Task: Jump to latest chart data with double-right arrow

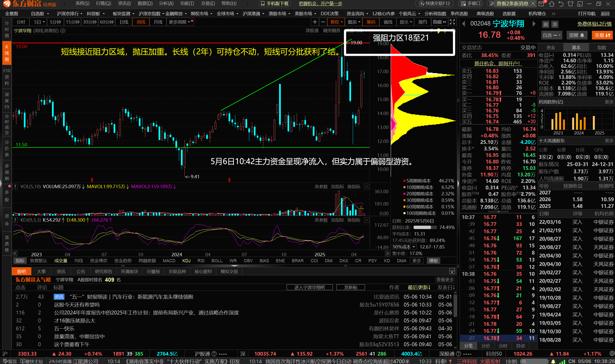Action: 387,253
